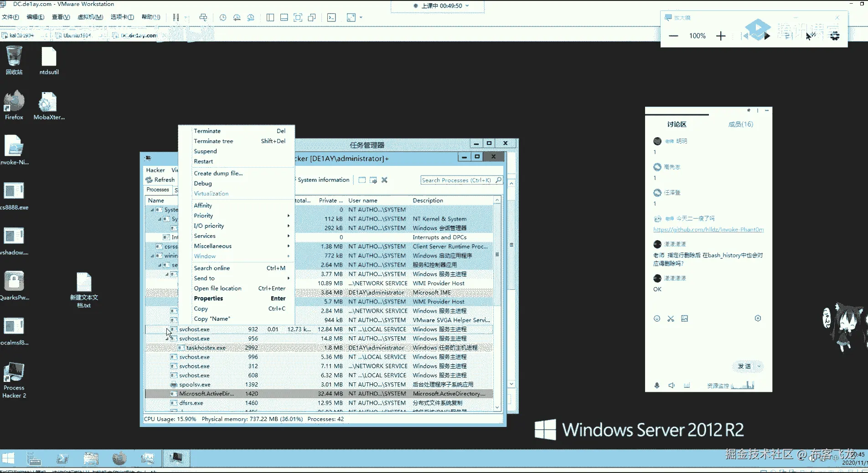This screenshot has height=473, width=868.
Task: Select the Process Hacker 2 desktop icon
Action: click(x=14, y=380)
